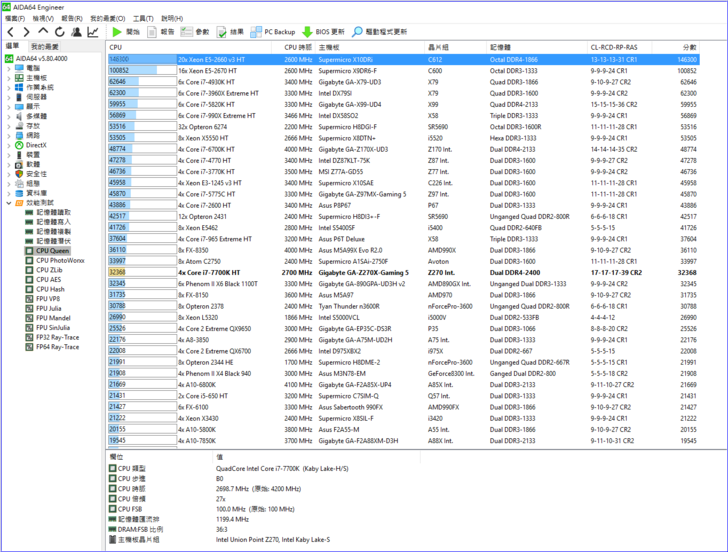Click the Refresh icon in the toolbar
728x552 pixels.
pyautogui.click(x=57, y=32)
